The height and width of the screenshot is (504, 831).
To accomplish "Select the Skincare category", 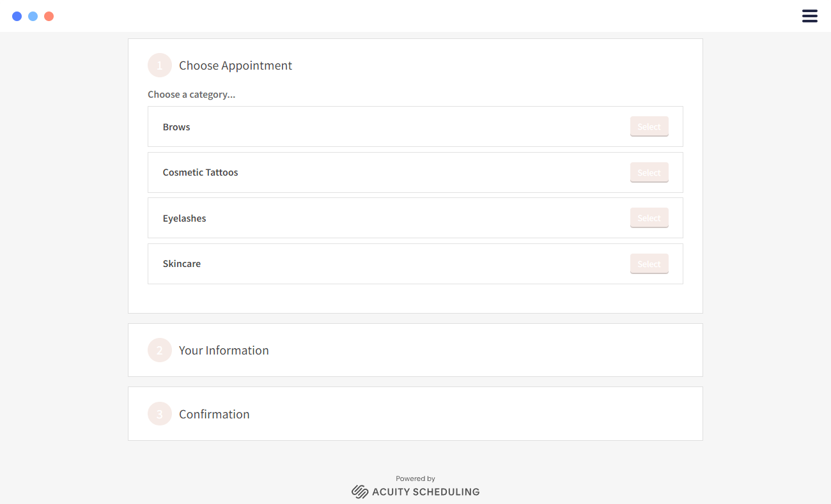I will 649,263.
